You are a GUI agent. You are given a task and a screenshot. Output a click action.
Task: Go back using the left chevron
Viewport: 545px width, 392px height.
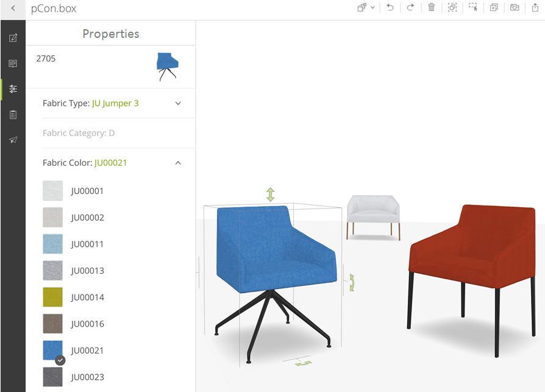(x=13, y=8)
